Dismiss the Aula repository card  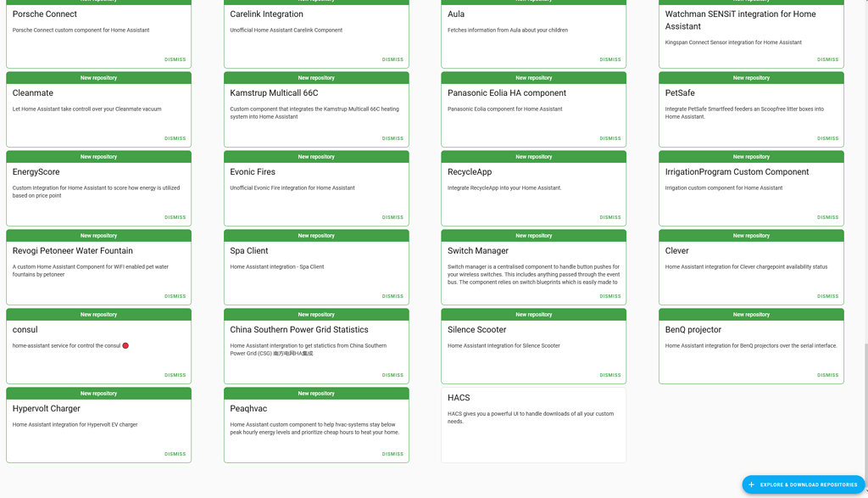tap(610, 59)
